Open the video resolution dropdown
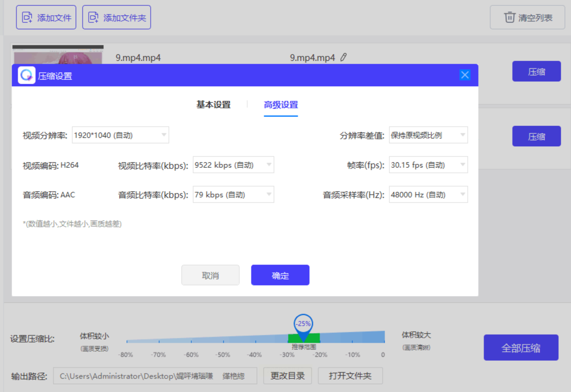Screen dimensions: 571x392 point(120,135)
